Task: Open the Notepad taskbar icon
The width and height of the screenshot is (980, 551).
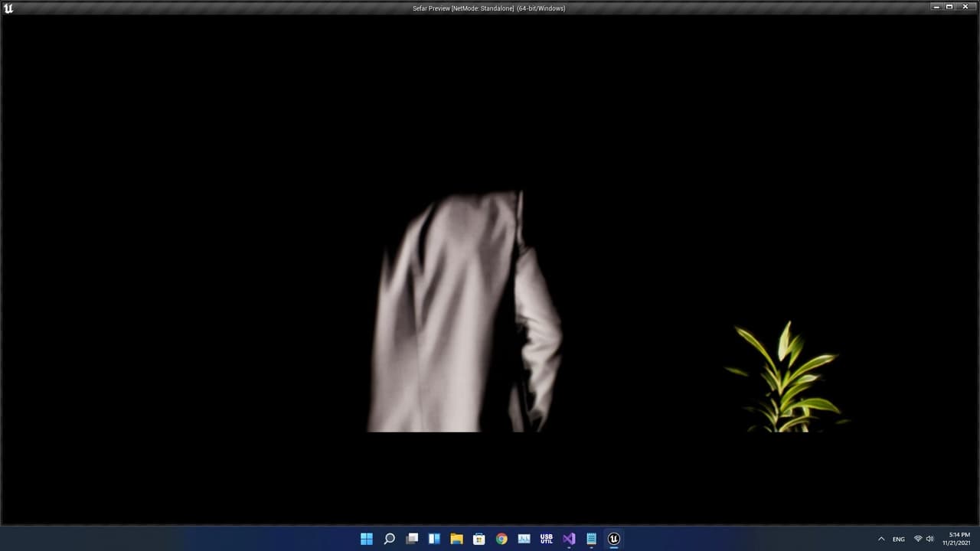Action: [x=591, y=539]
